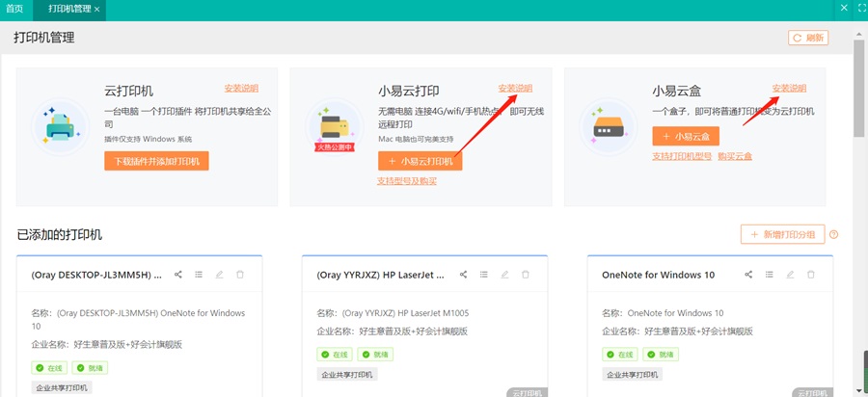868x397 pixels.
Task: Close the 打印机管理 tab
Action: (96, 10)
